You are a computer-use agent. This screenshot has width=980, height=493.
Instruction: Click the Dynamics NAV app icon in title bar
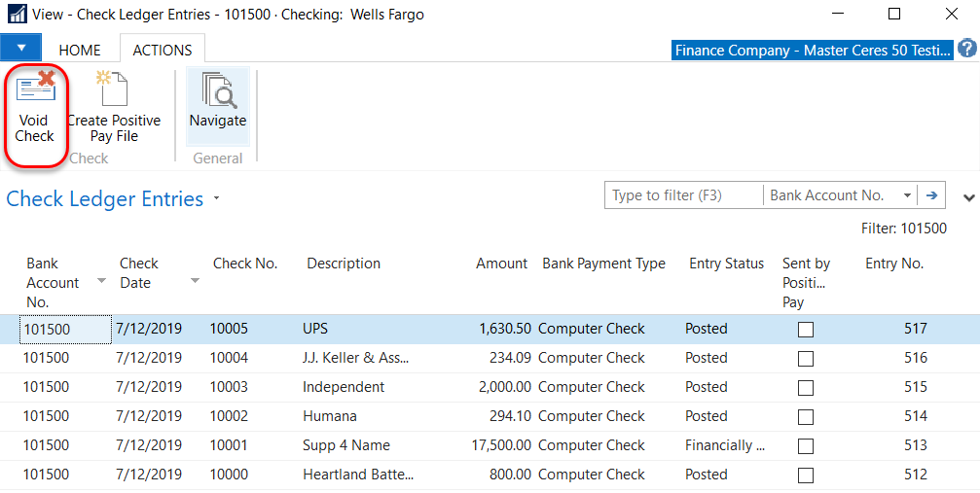18,15
